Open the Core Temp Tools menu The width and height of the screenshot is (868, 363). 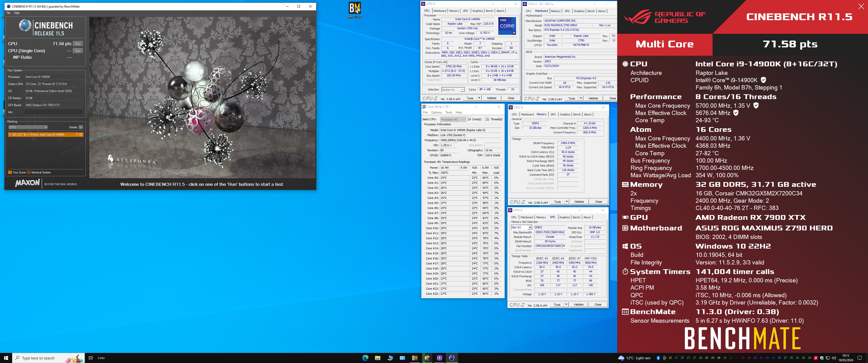(448, 112)
